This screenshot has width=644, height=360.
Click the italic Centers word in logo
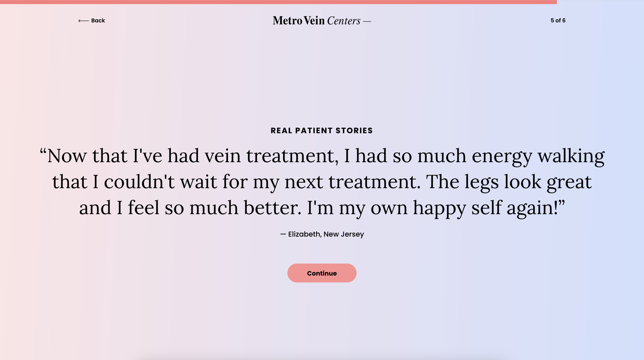(x=344, y=21)
